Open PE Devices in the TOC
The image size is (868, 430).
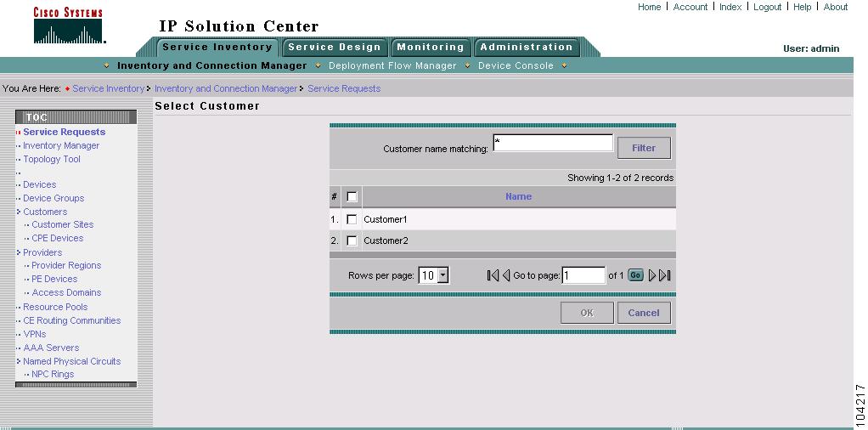[54, 280]
